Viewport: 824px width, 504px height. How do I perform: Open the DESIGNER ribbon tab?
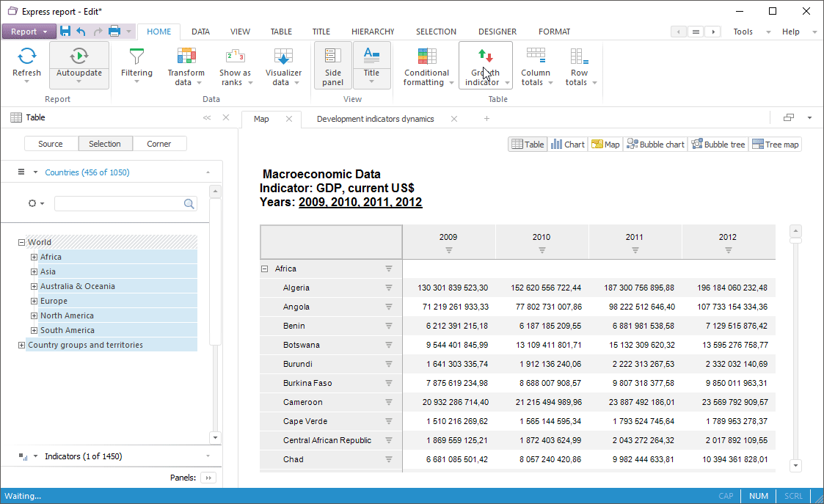(x=497, y=32)
